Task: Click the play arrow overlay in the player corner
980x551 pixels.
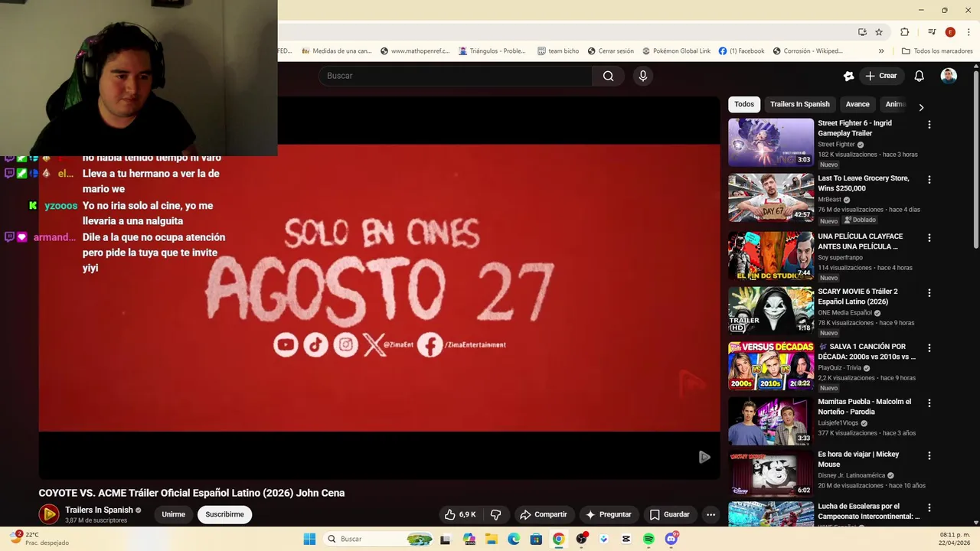Action: [x=704, y=457]
